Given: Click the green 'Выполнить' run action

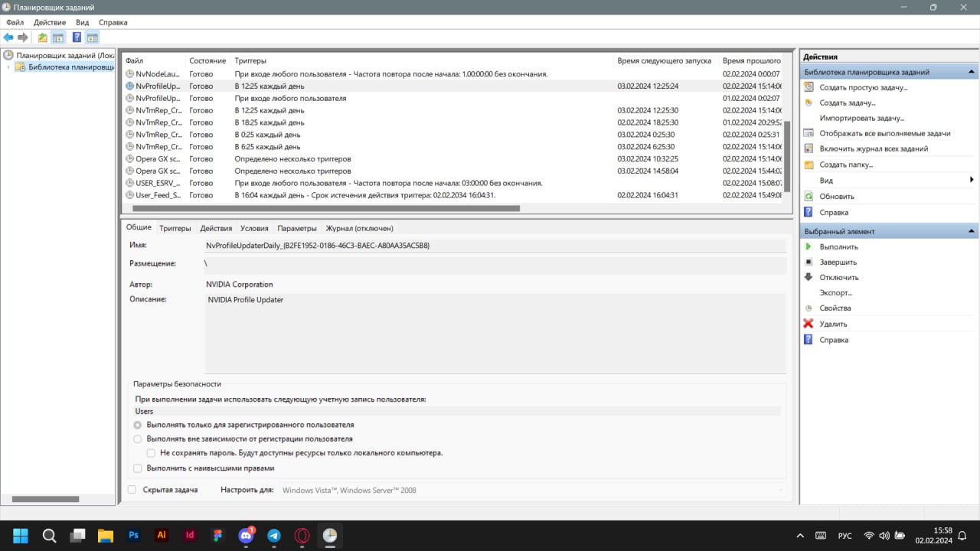Looking at the screenshot, I should 838,246.
